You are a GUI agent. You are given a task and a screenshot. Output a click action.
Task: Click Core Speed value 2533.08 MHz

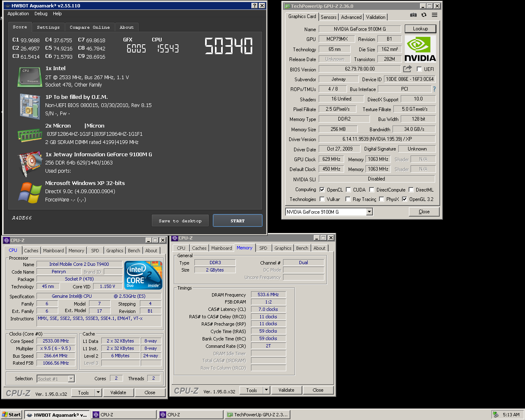(x=56, y=341)
